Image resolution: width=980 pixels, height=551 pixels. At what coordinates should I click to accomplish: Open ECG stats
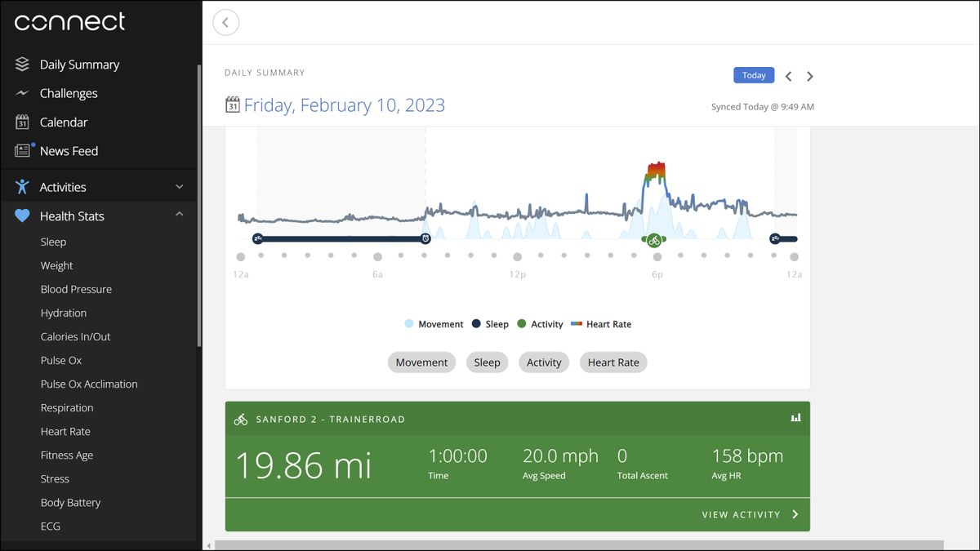(x=51, y=526)
